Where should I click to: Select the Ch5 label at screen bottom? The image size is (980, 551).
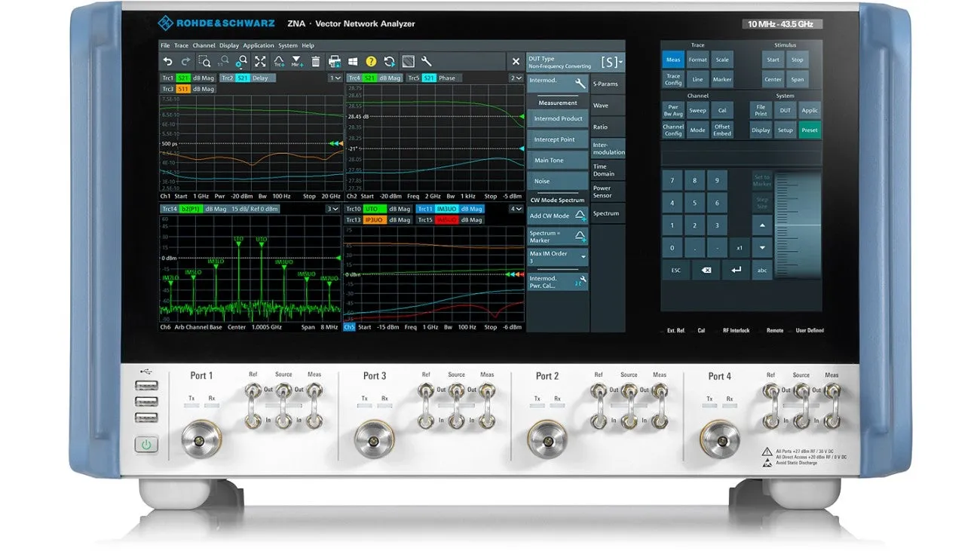click(349, 326)
